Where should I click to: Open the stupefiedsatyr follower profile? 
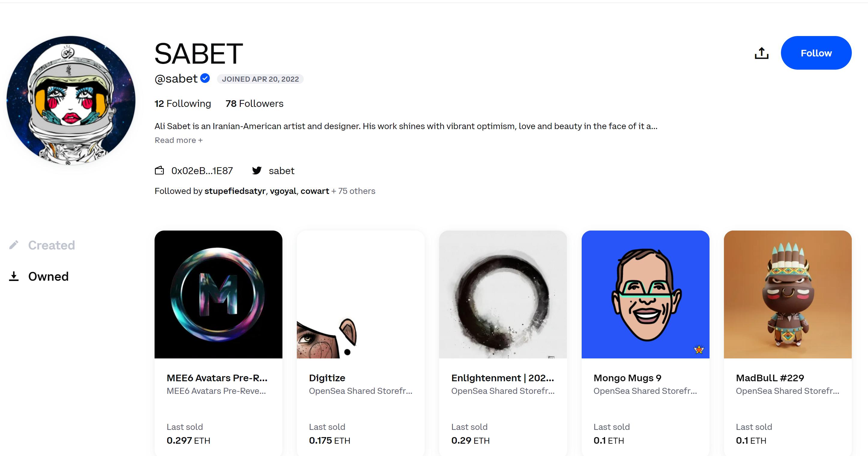click(x=235, y=191)
